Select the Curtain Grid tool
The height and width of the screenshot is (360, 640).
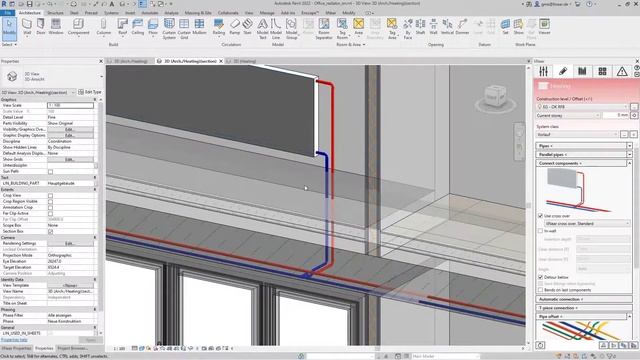point(184,29)
